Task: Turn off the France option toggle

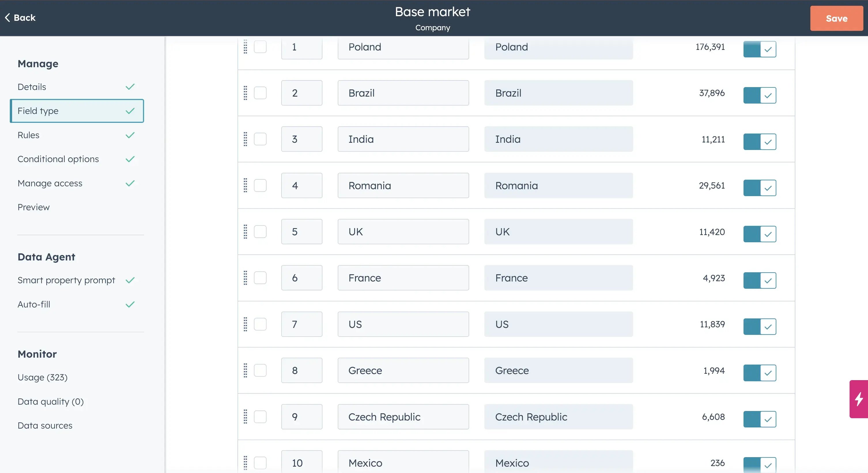Action: pyautogui.click(x=760, y=280)
